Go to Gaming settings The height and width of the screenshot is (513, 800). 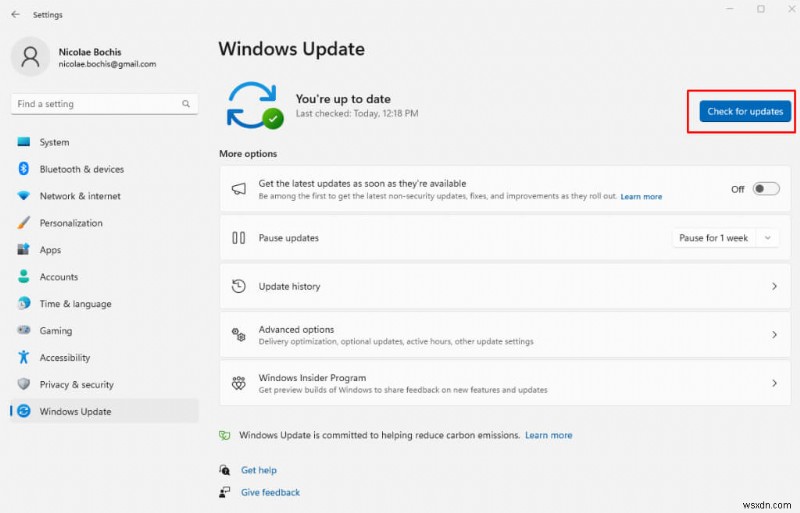click(x=104, y=331)
